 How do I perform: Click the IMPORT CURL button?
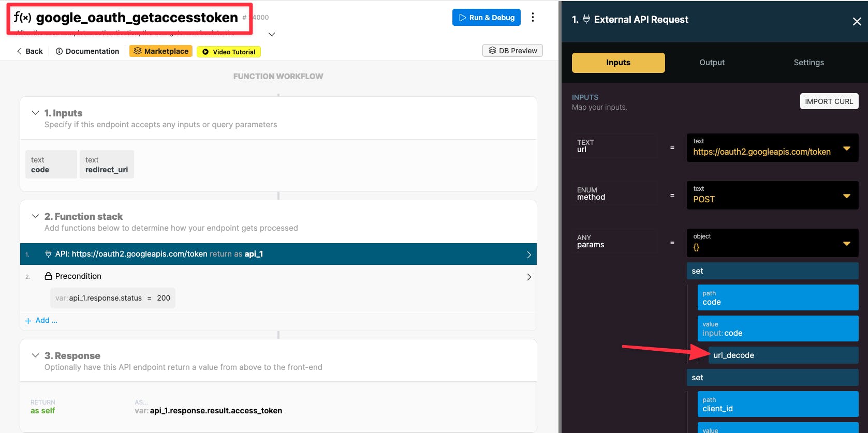(829, 101)
